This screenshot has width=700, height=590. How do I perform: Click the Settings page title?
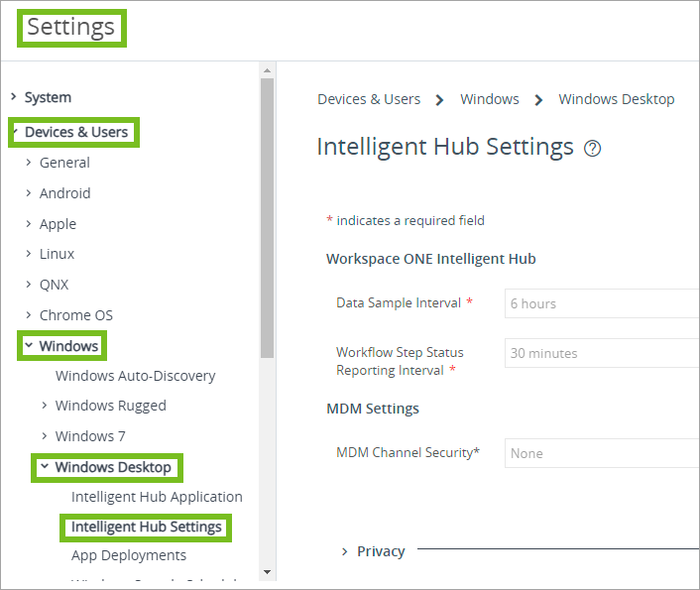71,27
